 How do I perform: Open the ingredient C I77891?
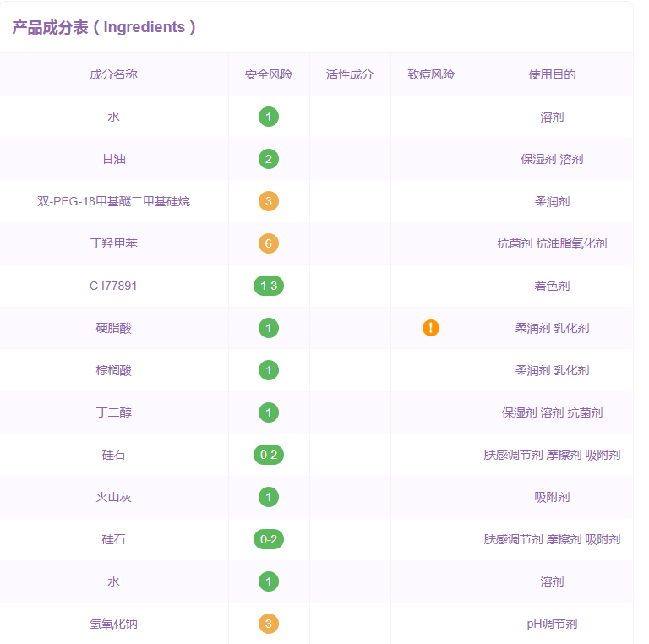coord(113,286)
